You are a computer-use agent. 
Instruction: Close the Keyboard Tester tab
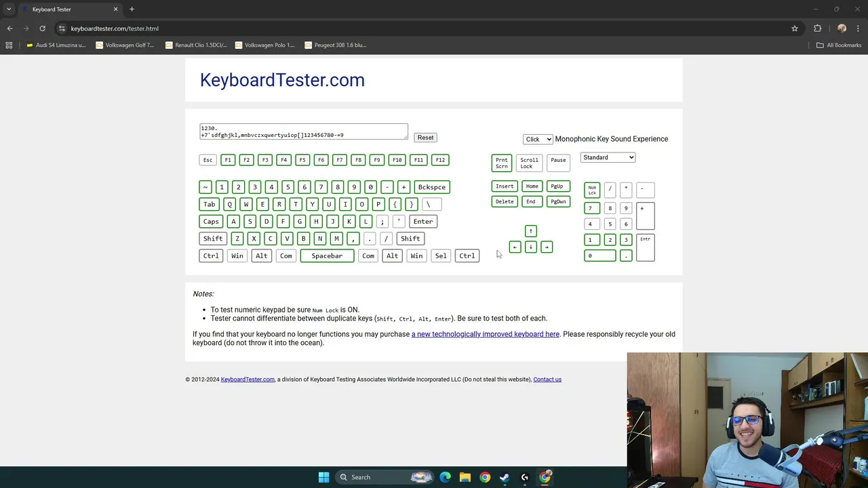[115, 9]
